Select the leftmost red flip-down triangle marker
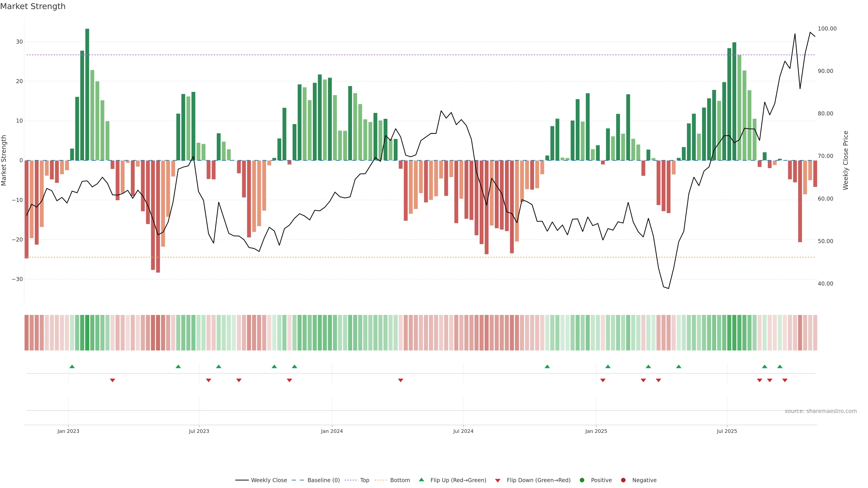868x488 pixels. coord(113,380)
